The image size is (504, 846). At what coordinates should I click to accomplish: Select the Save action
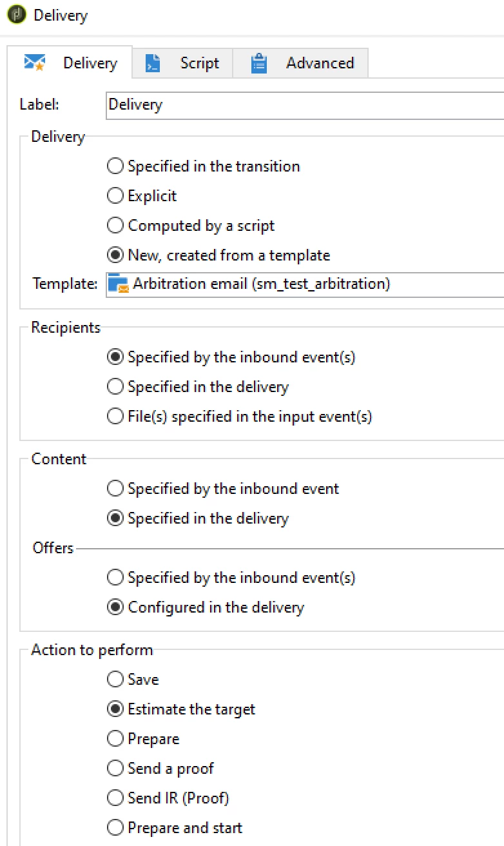[x=115, y=680]
